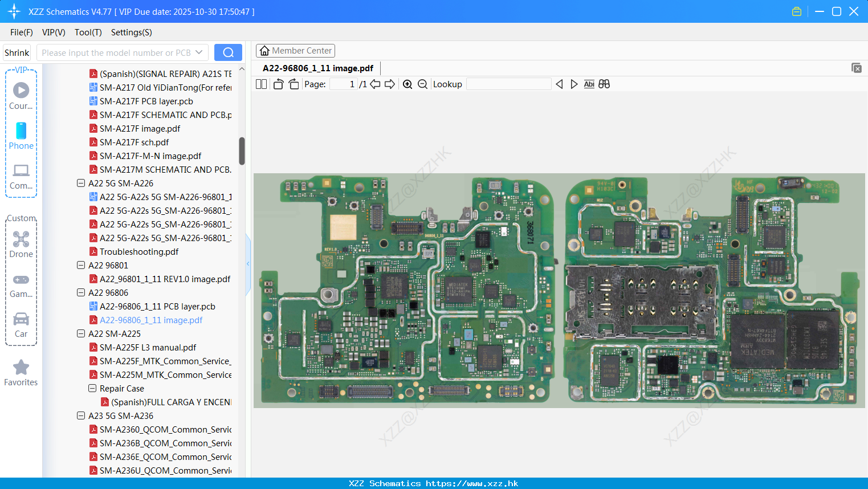Open Troubleshooting.pdf
Screen dimensions: 868x489
pyautogui.click(x=139, y=251)
